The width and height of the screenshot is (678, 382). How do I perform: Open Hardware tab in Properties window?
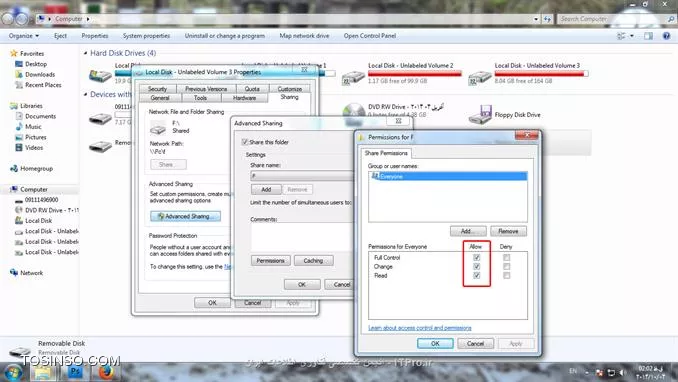(x=244, y=98)
